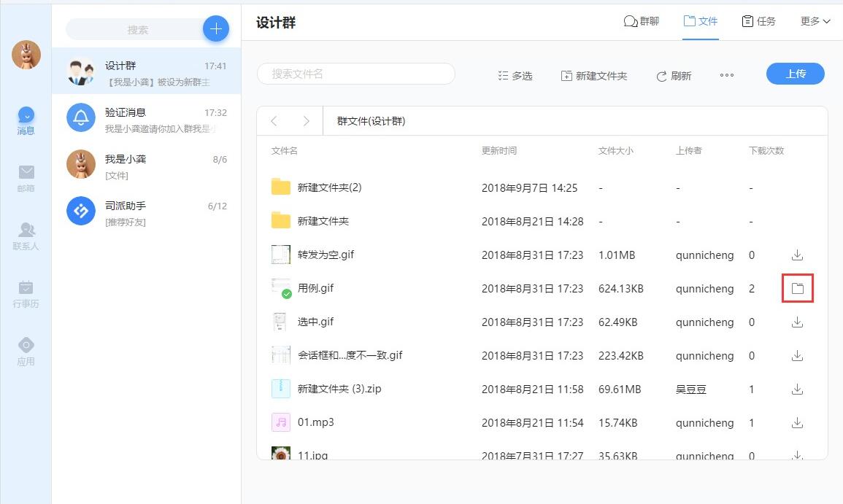Click the forward navigation arrow
This screenshot has height=504, width=843.
point(306,121)
